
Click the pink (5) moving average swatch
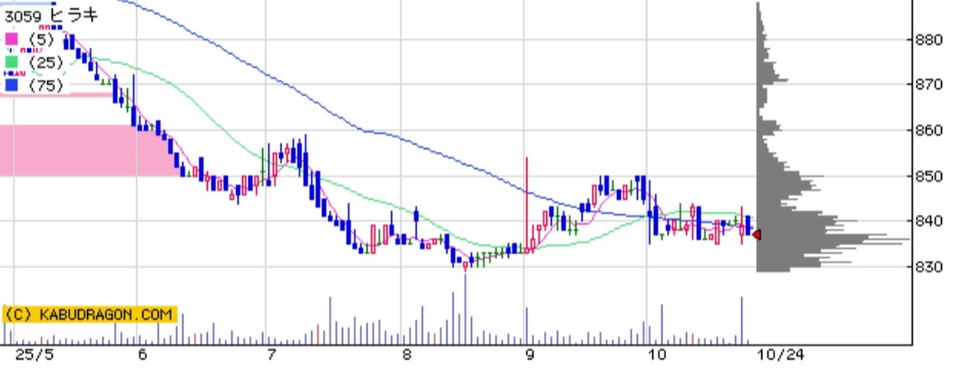12,40
